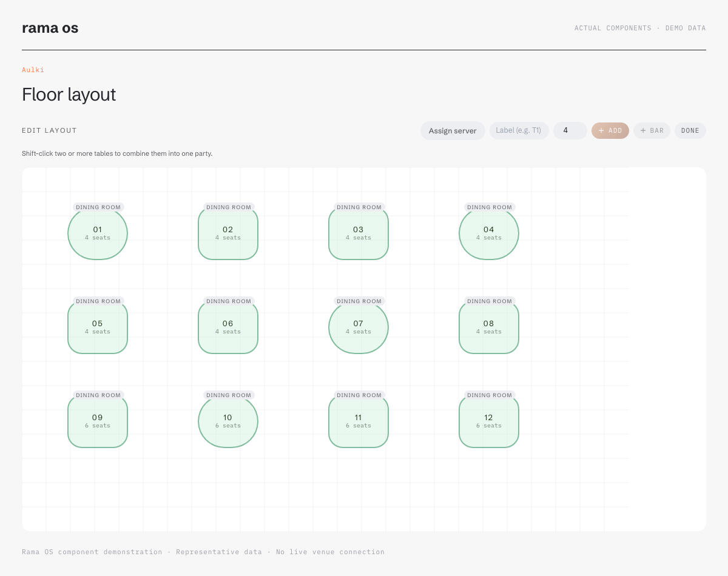Click the + BAR button
Image resolution: width=728 pixels, height=576 pixels.
[x=652, y=130]
